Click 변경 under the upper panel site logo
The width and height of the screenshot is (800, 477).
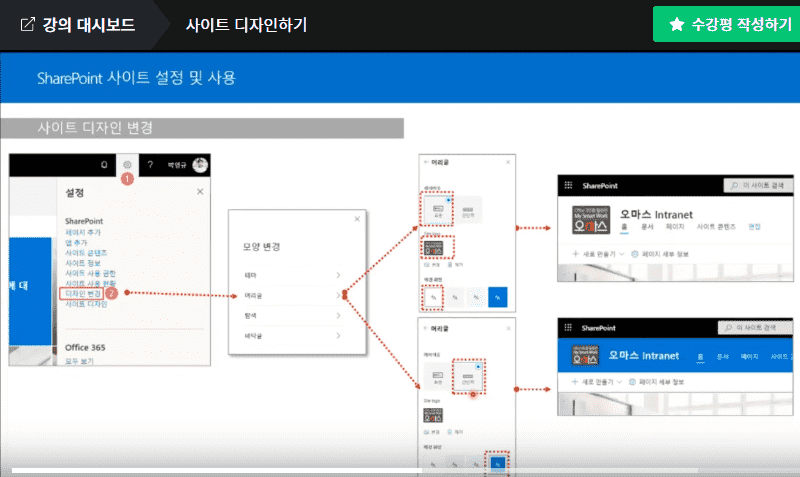pyautogui.click(x=432, y=265)
